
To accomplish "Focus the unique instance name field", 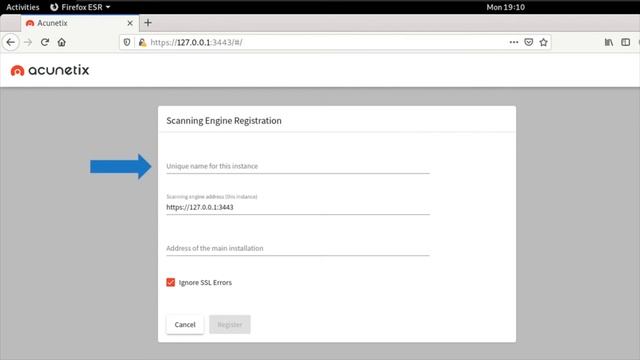I will (x=298, y=166).
